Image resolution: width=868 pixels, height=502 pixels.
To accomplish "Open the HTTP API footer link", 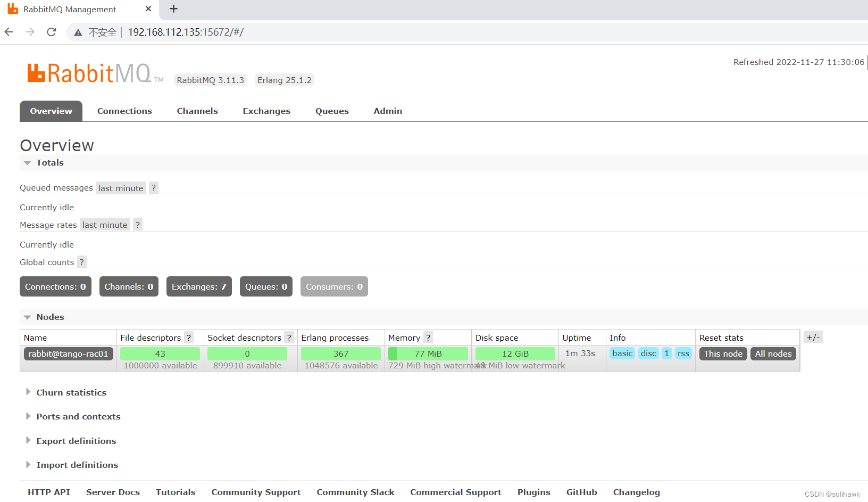I will [x=49, y=492].
